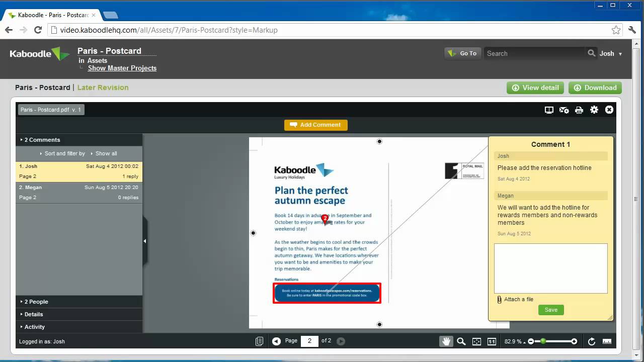Open the Show all filter
Screen dimensions: 644x362
click(x=104, y=153)
